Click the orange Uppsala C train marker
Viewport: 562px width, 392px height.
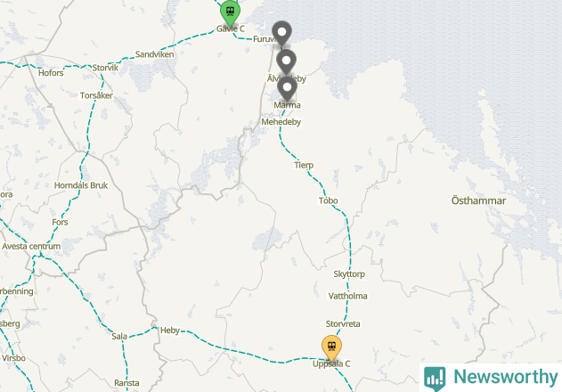(331, 347)
